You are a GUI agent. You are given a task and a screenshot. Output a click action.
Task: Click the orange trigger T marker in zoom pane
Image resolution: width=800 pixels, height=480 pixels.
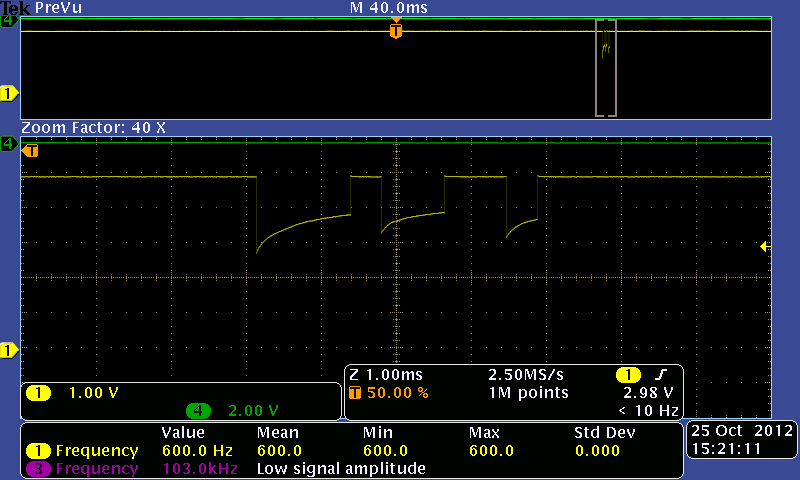point(30,151)
